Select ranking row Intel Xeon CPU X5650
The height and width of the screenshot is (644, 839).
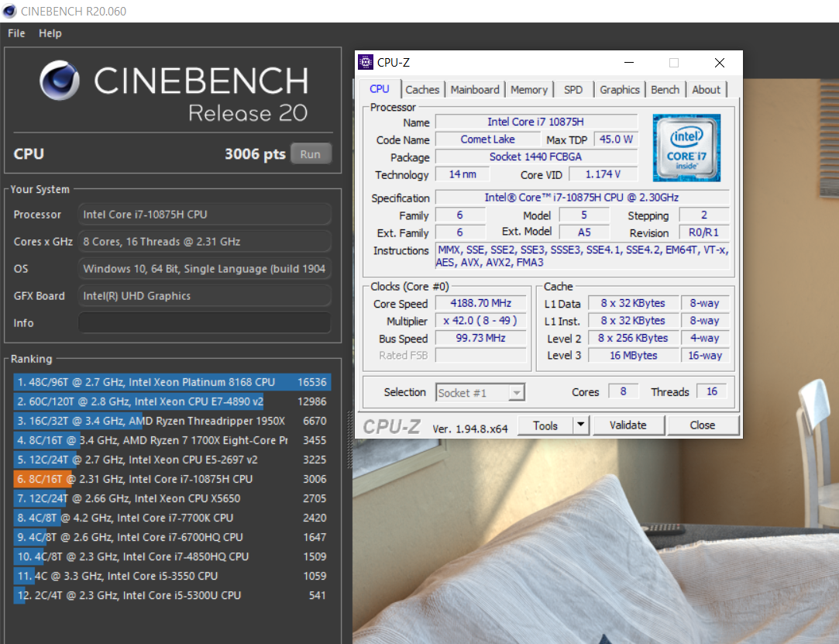click(172, 498)
